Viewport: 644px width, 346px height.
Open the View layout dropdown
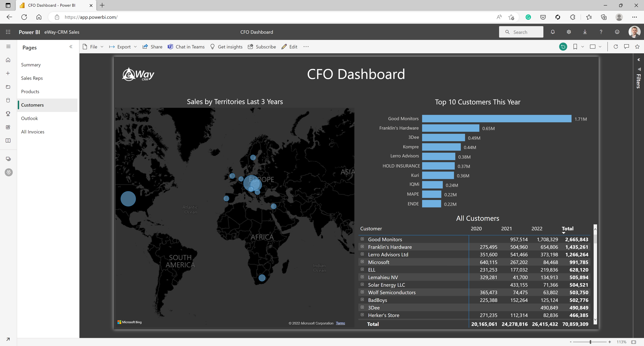(x=596, y=47)
